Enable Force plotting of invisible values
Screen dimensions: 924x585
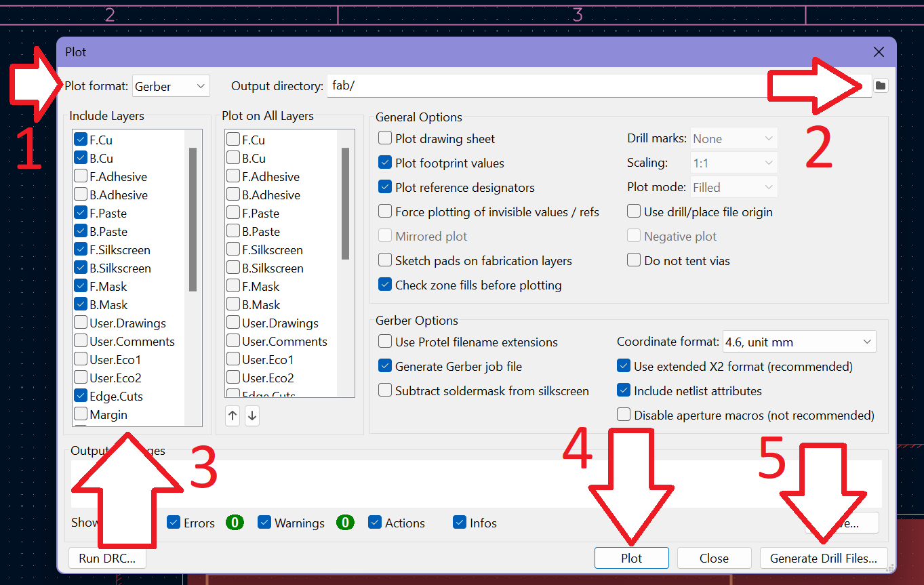pyautogui.click(x=385, y=211)
